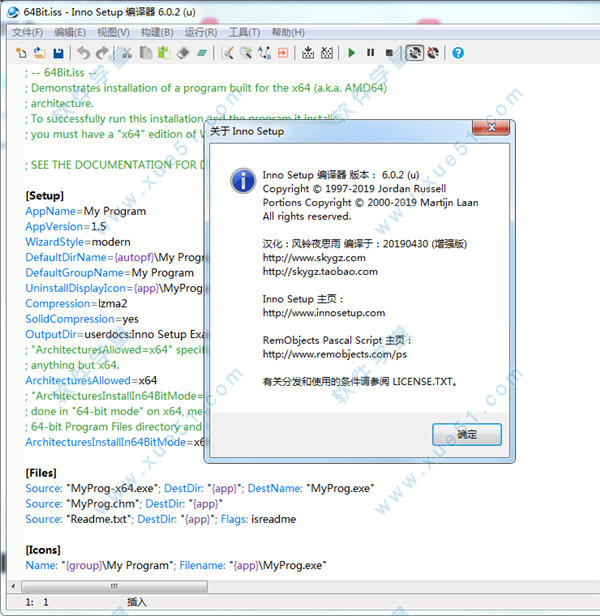Click the Compression=lzma2 line

76,303
